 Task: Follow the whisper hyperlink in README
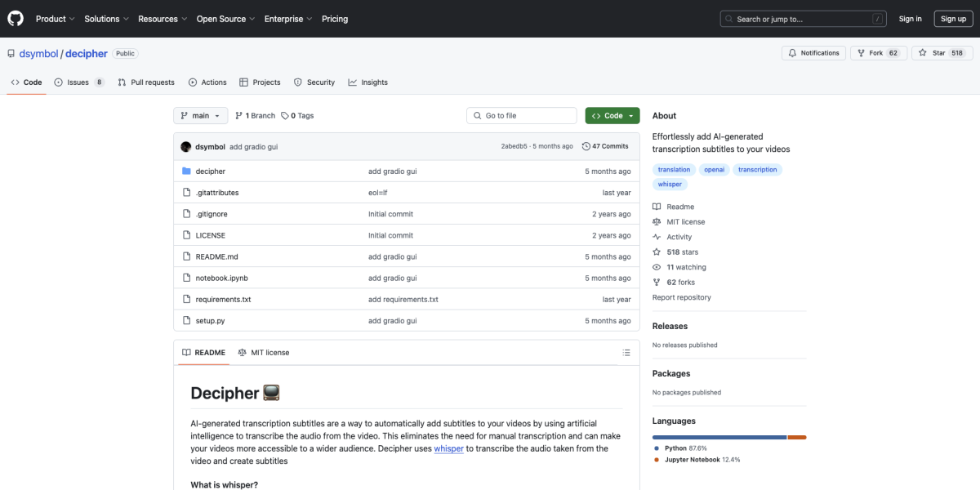click(x=448, y=448)
